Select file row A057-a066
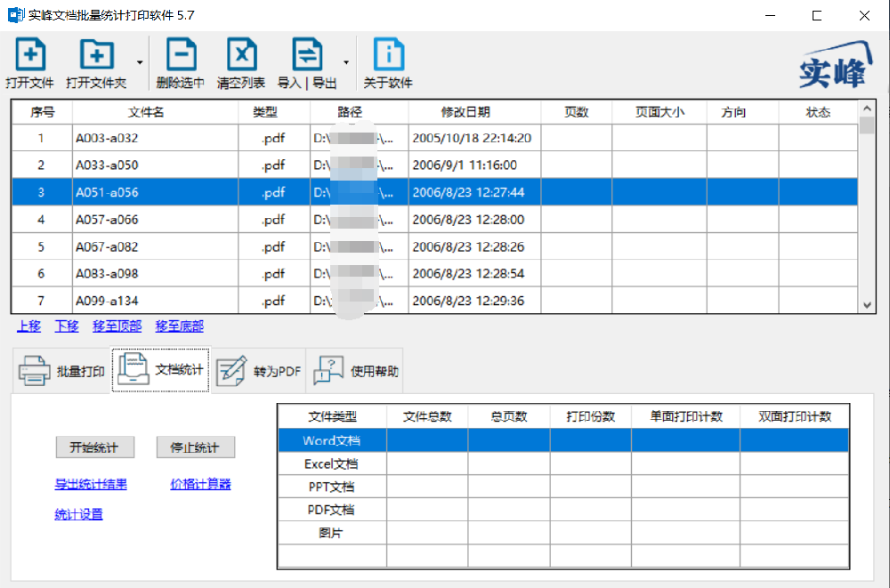 pyautogui.click(x=435, y=220)
